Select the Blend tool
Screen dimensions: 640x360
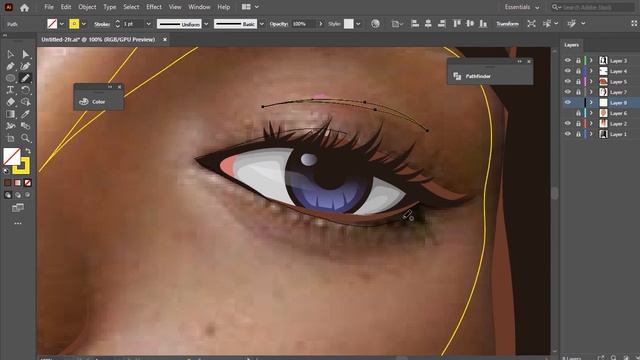tap(26, 126)
